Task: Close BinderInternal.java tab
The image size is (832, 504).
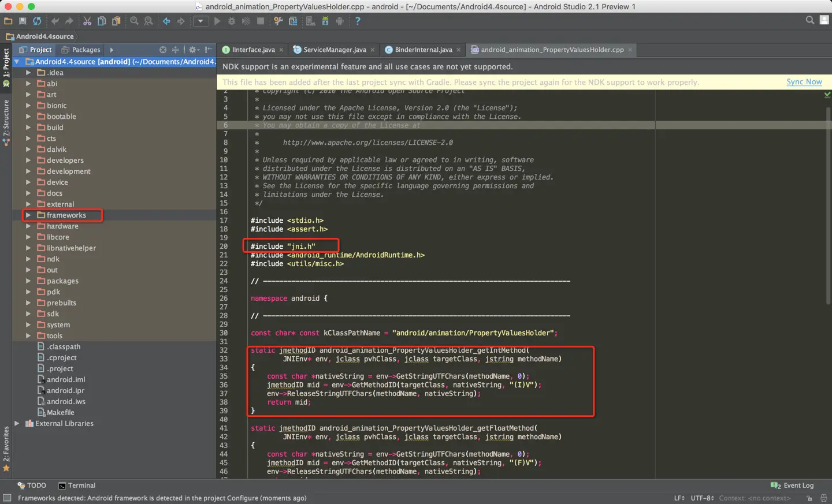Action: pos(459,50)
